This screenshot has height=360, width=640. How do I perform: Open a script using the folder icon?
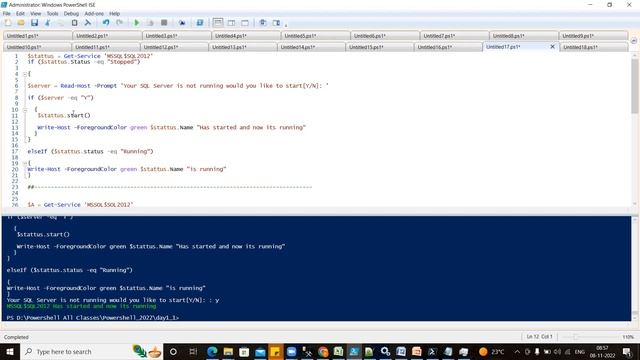tap(21, 23)
